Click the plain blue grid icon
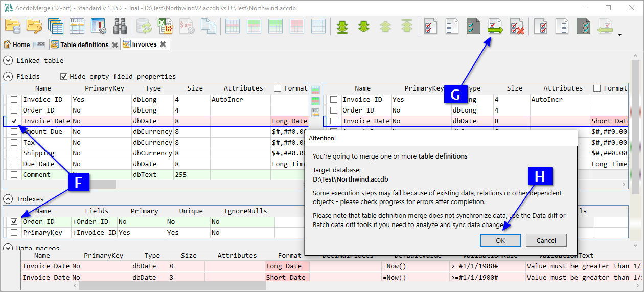 319,26
